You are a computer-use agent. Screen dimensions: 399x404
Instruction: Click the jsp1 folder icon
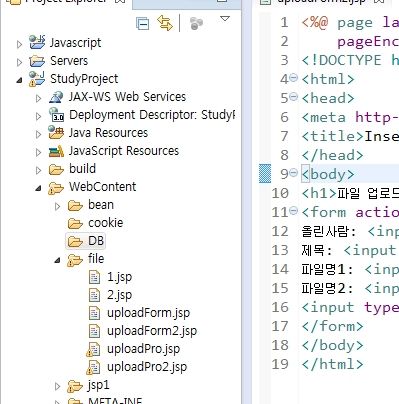[x=75, y=386]
